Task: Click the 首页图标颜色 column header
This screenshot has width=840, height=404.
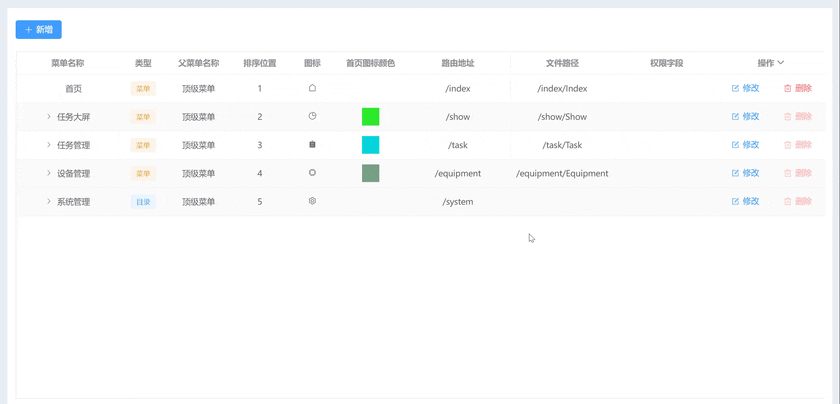Action: pyautogui.click(x=371, y=63)
